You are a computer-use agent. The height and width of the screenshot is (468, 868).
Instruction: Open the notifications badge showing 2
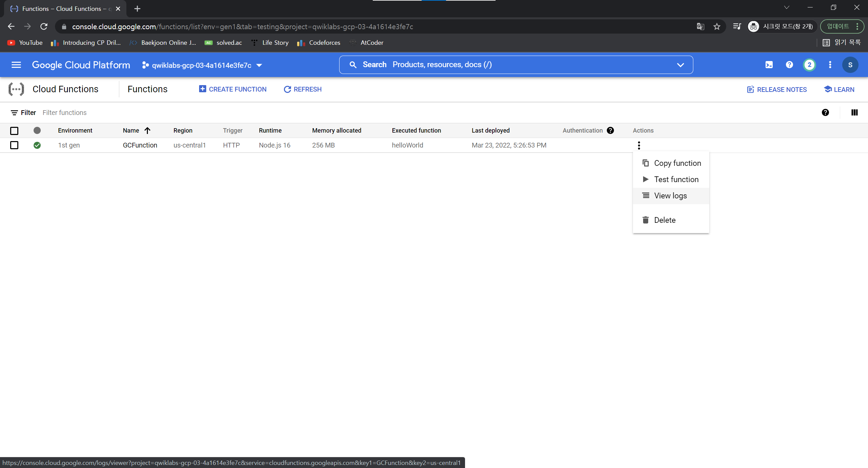click(x=809, y=65)
